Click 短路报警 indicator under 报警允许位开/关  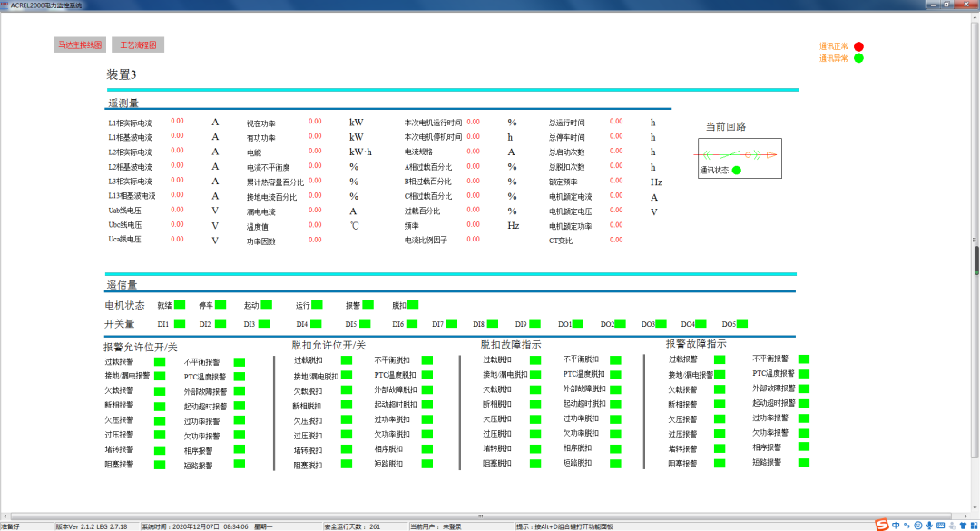[240, 464]
